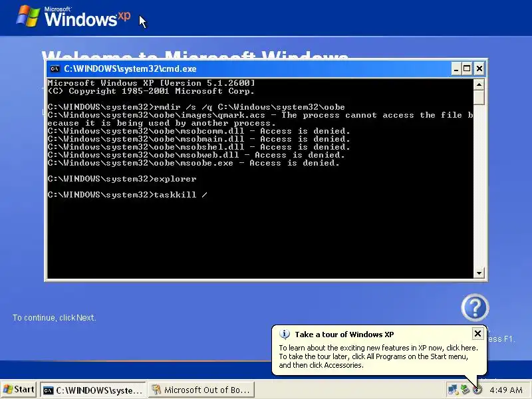Image resolution: width=532 pixels, height=399 pixels.
Task: Click the msobmain.dll Access is denied line
Action: pyautogui.click(x=199, y=139)
